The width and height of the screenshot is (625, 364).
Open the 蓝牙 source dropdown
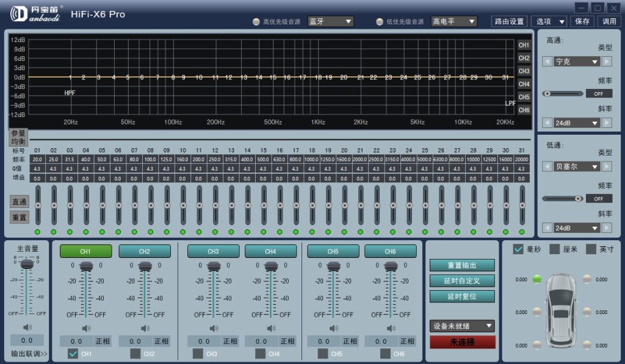(330, 21)
